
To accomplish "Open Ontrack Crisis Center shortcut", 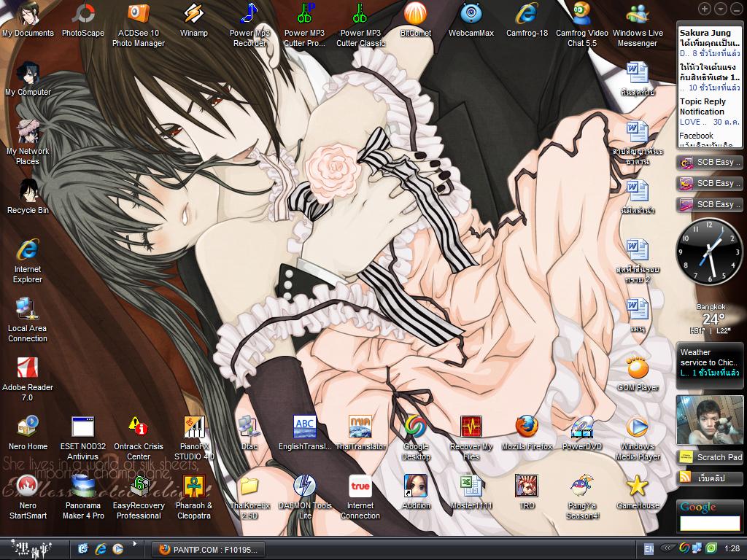I will click(x=138, y=437).
